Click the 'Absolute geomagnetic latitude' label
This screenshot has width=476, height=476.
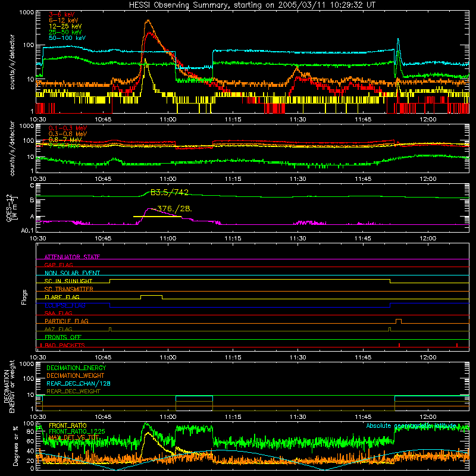411,425
